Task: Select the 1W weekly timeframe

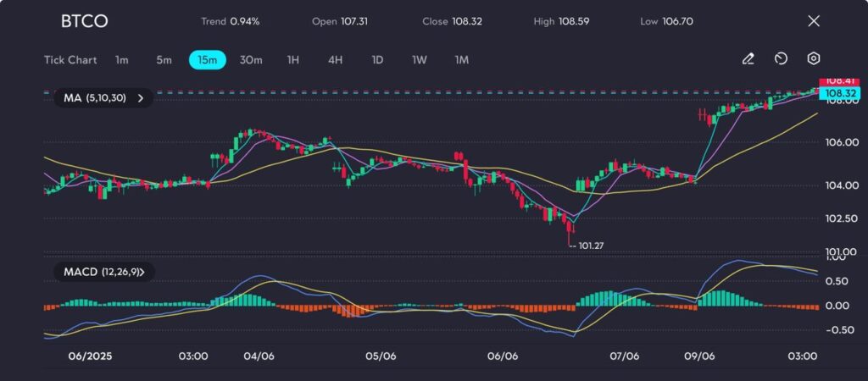Action: click(419, 60)
